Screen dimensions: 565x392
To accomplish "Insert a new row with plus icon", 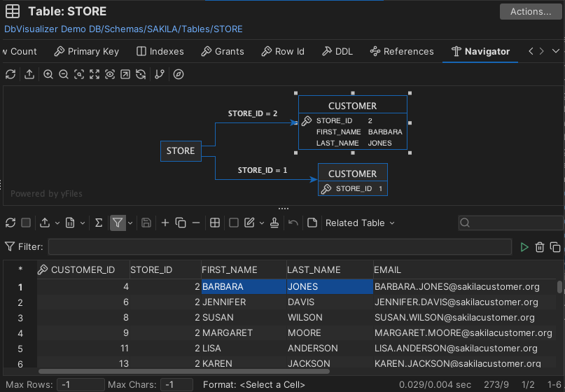I will coord(165,223).
